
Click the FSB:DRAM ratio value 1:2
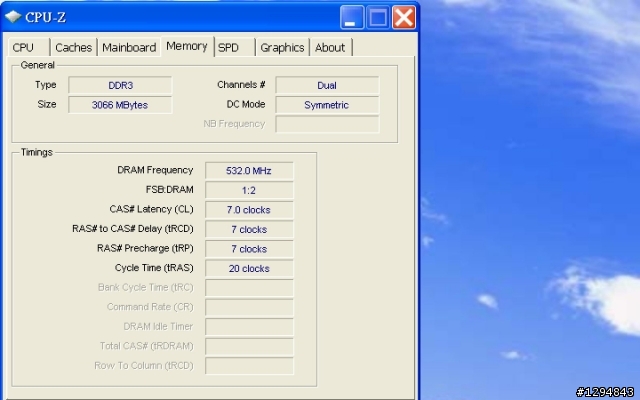coord(249,190)
